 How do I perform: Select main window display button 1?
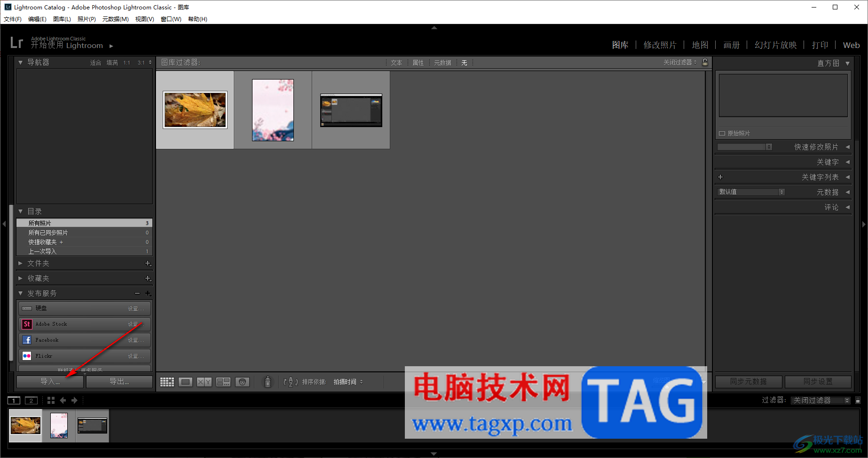click(x=14, y=401)
